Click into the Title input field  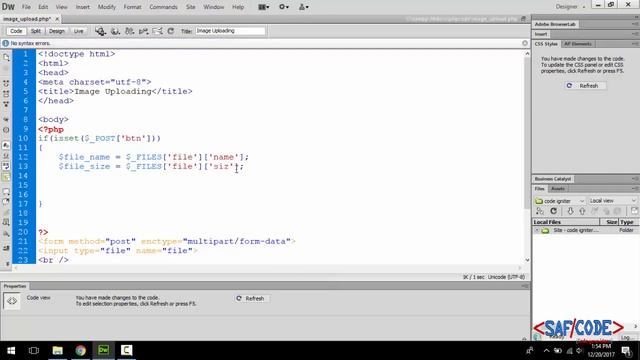click(230, 31)
